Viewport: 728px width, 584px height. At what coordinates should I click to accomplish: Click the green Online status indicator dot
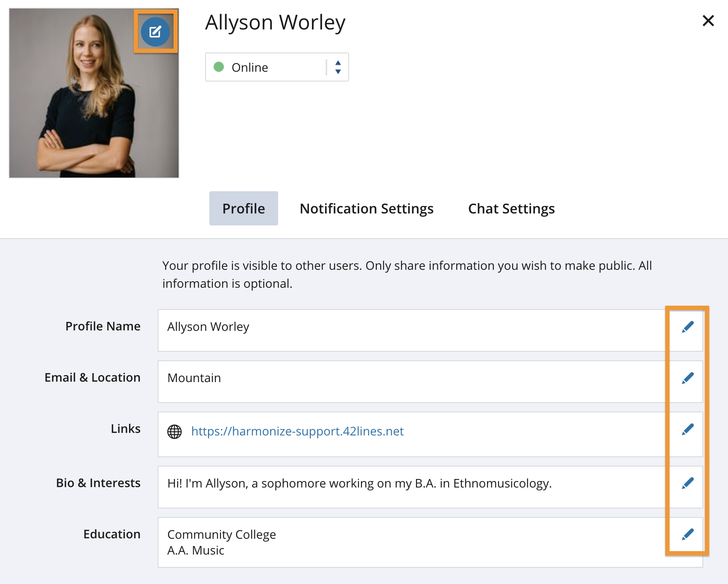coord(219,67)
